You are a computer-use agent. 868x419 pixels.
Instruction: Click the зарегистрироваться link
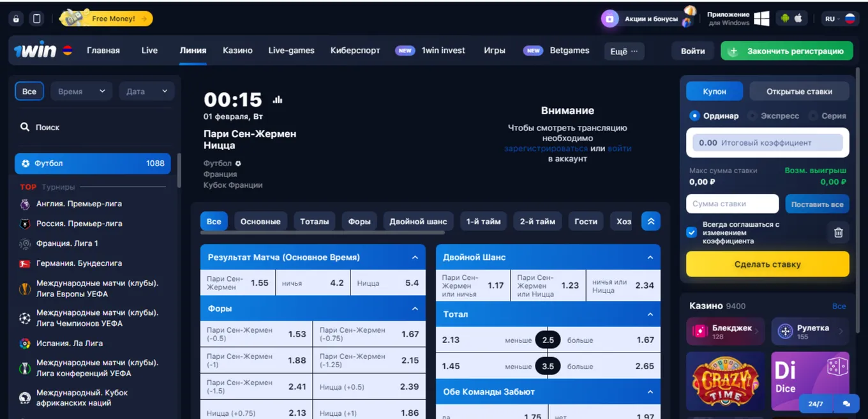[x=546, y=148]
